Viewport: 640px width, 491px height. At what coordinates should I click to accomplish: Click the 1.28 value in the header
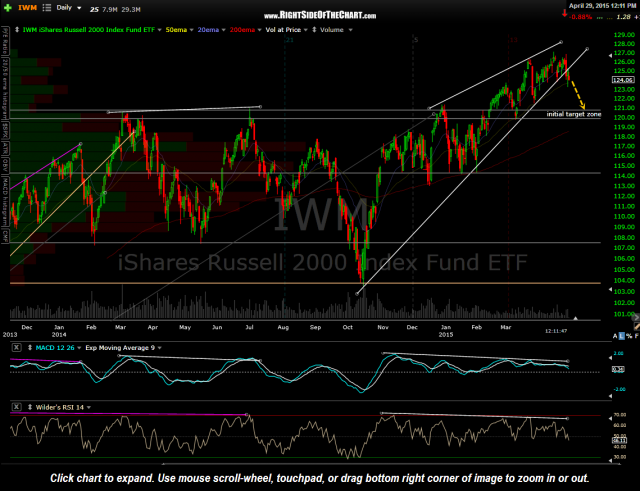click(623, 17)
